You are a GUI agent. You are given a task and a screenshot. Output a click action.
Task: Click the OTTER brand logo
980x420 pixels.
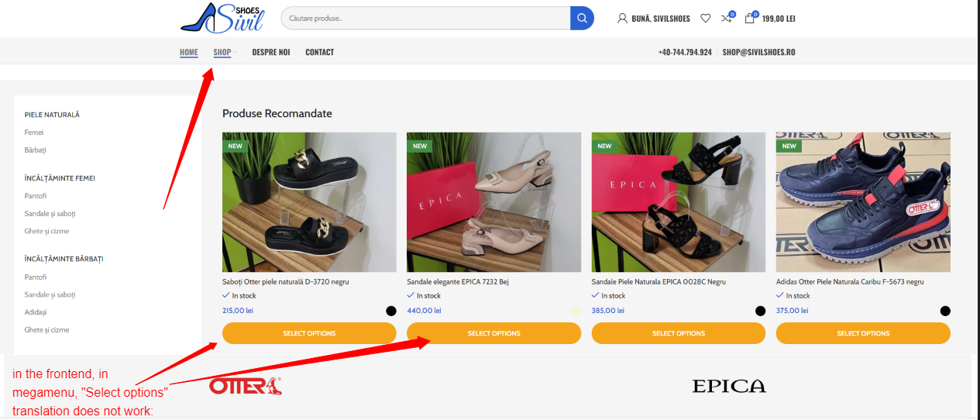[245, 385]
